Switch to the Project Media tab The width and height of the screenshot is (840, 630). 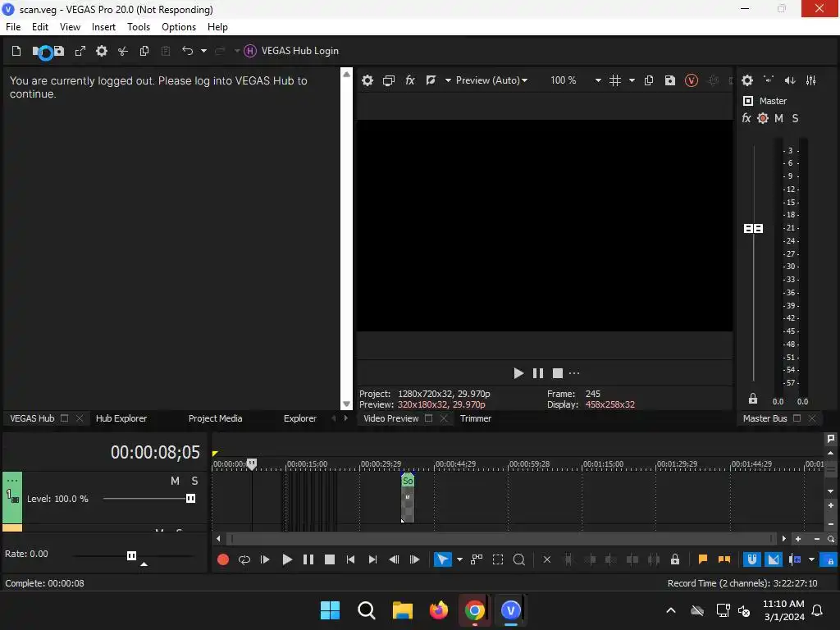click(x=216, y=418)
